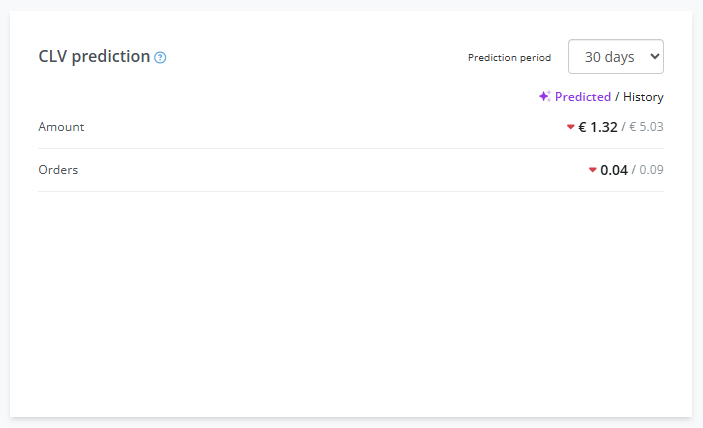This screenshot has height=428, width=703.
Task: Click the sparkle icon next to Predicted
Action: click(544, 97)
